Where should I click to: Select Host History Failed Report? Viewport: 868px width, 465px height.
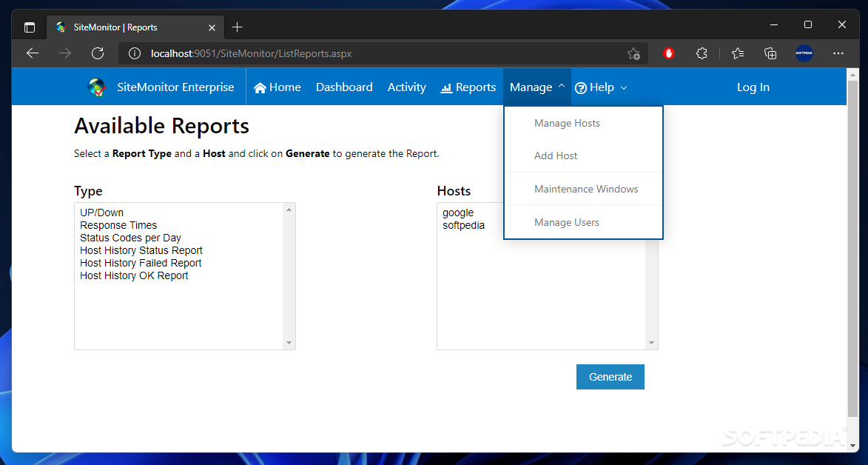coord(141,263)
